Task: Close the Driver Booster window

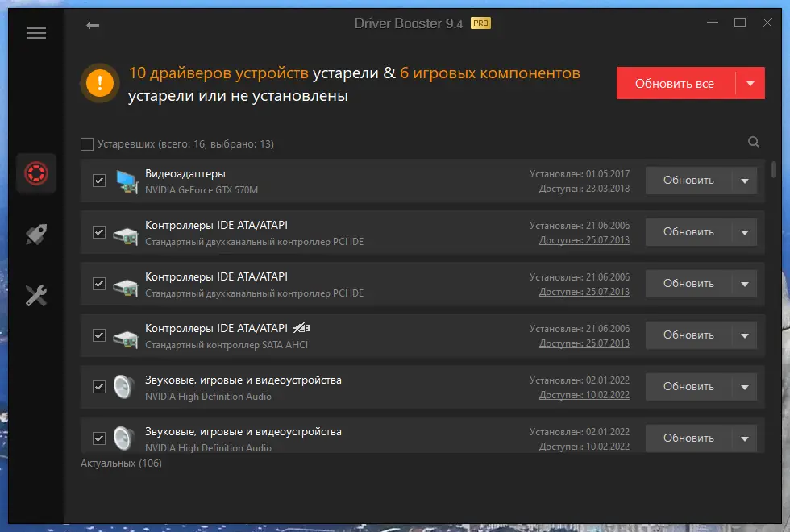Action: pos(767,23)
